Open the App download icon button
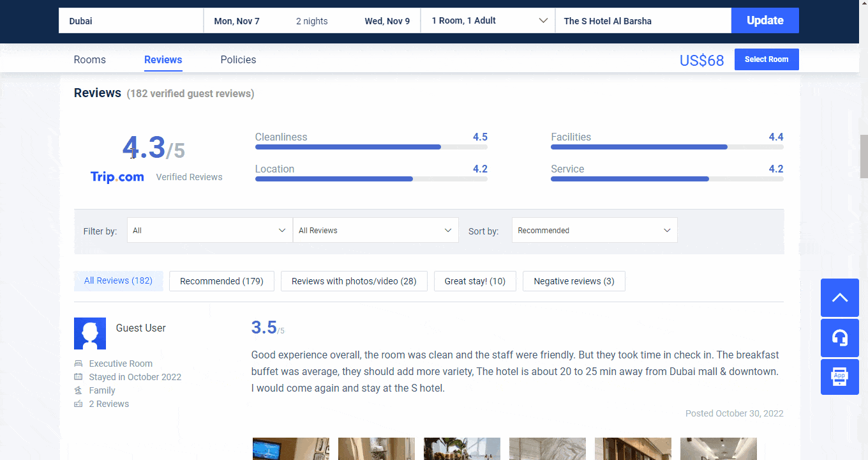 [839, 376]
